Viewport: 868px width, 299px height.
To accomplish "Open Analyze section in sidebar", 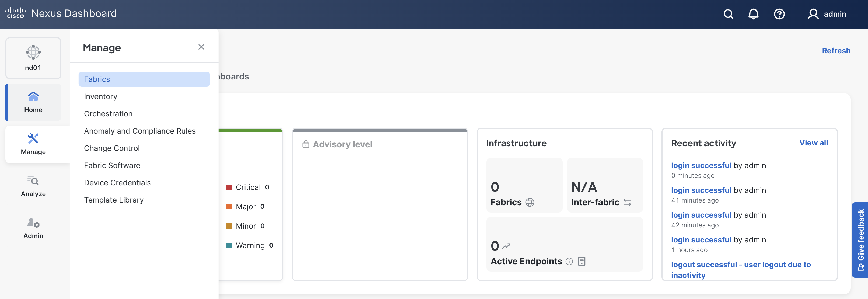I will coord(33,186).
